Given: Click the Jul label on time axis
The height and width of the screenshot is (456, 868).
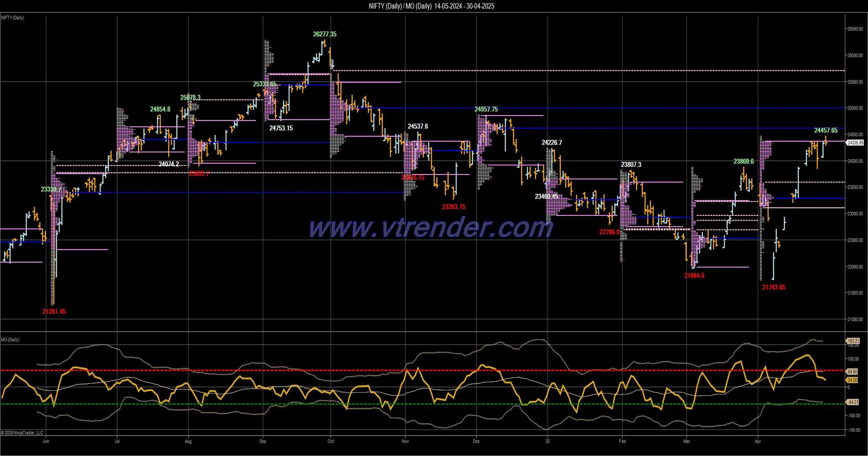Looking at the screenshot, I should (117, 441).
